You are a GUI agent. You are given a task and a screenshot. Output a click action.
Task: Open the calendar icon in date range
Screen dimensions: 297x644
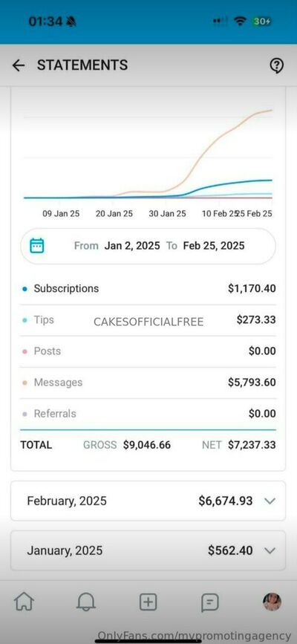coord(37,246)
